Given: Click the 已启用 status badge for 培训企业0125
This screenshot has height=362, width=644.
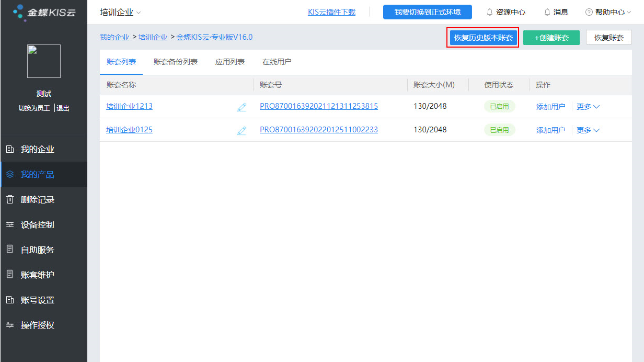Looking at the screenshot, I should (499, 130).
